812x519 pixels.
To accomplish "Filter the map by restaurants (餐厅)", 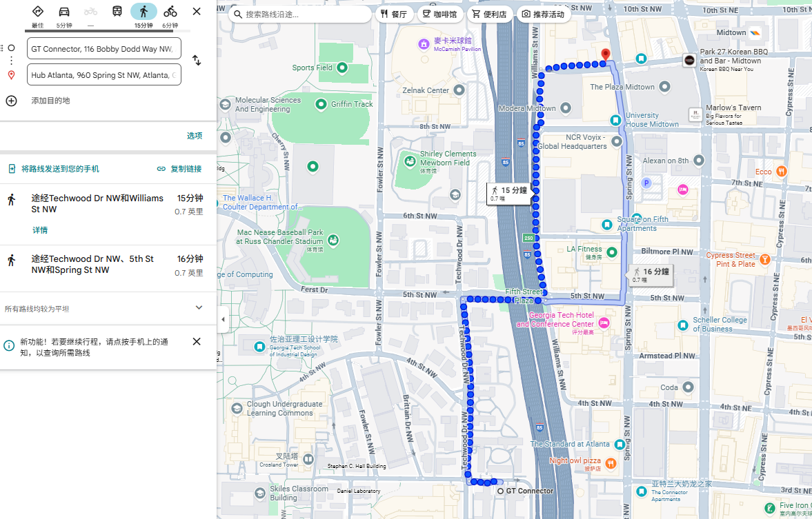I will (x=394, y=14).
